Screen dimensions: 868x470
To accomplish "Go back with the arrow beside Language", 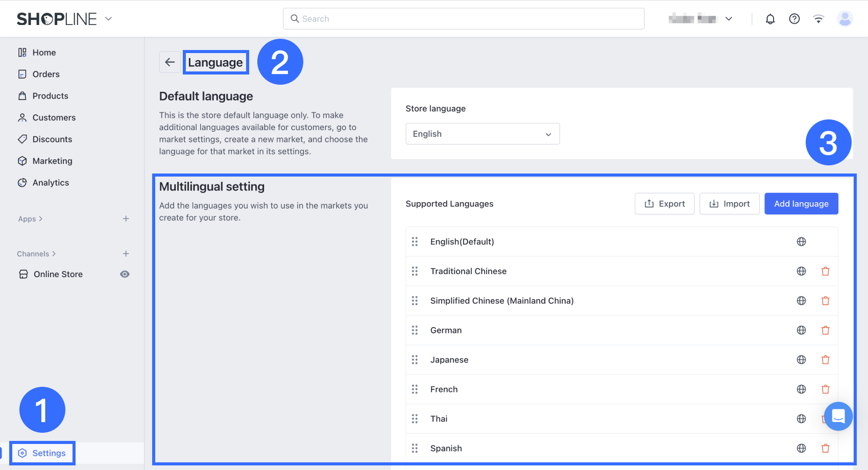I will [x=170, y=62].
